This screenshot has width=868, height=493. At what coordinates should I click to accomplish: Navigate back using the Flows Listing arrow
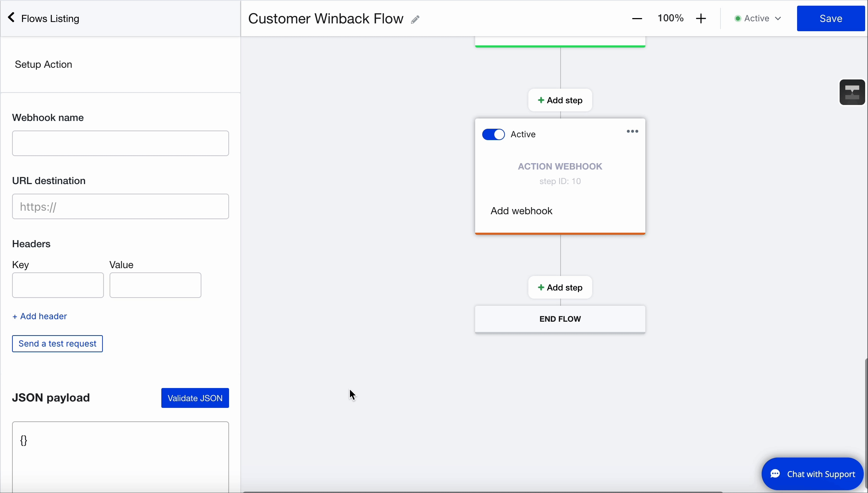12,17
